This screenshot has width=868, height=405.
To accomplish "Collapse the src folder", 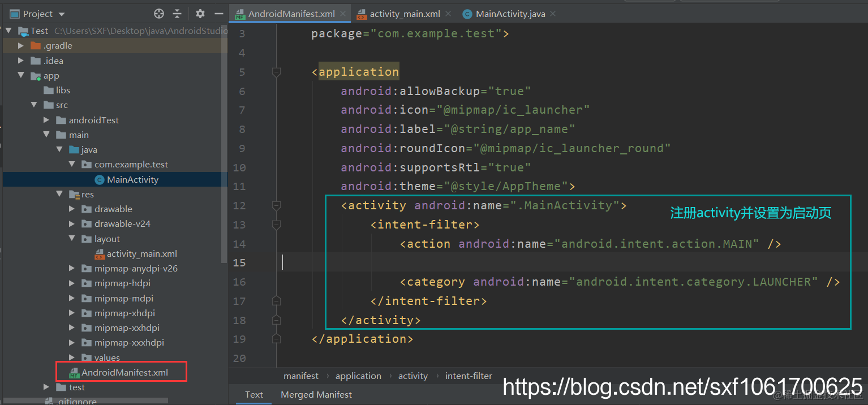I will click(x=34, y=105).
